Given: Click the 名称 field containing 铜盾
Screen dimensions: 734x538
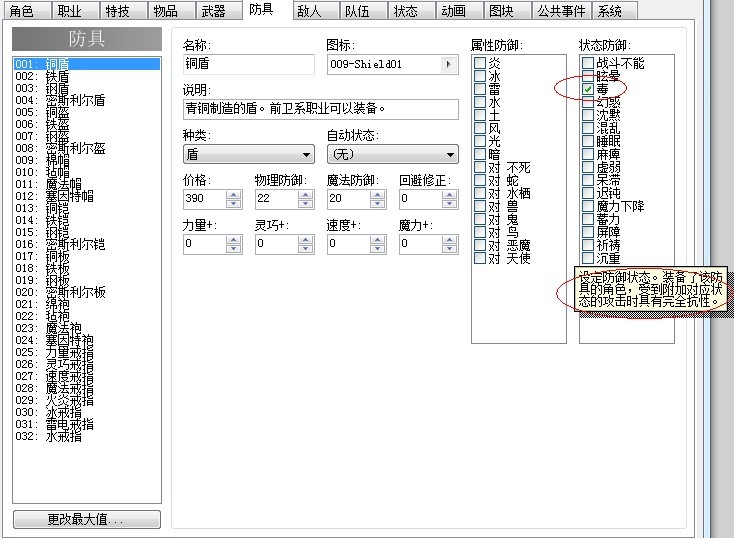Looking at the screenshot, I should [249, 64].
